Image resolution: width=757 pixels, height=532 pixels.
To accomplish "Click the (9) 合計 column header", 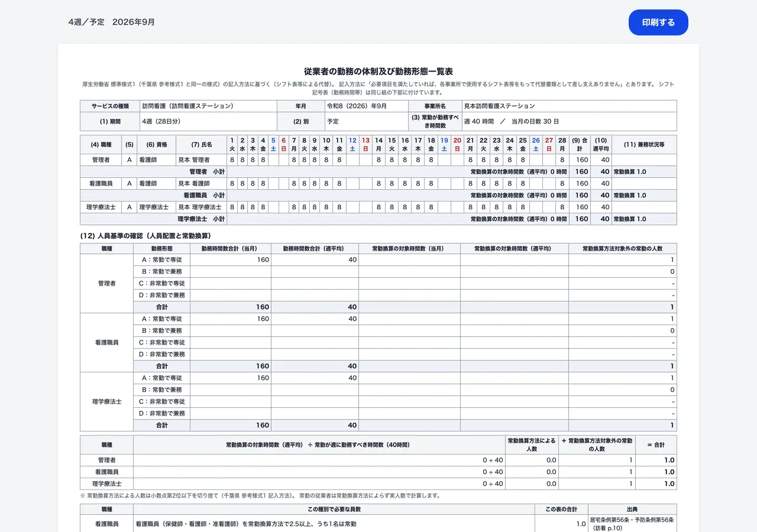I will (580, 145).
